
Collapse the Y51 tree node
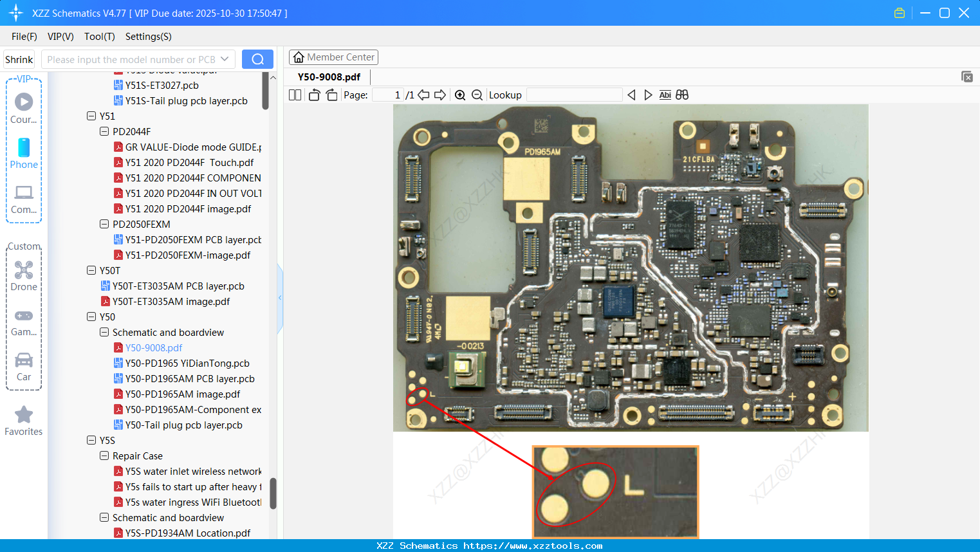point(91,116)
